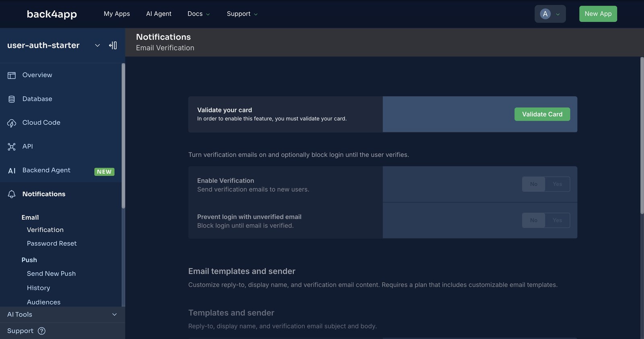Click the Validate Card button

coord(542,114)
